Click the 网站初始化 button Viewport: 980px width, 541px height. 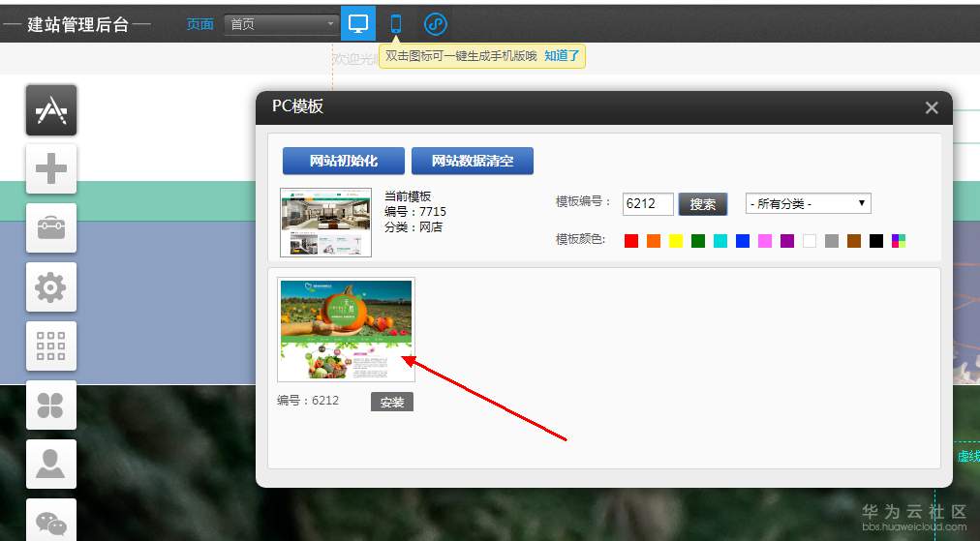tap(343, 161)
